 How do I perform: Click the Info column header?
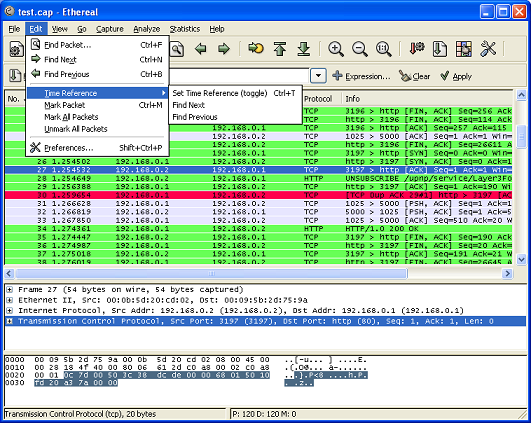427,99
